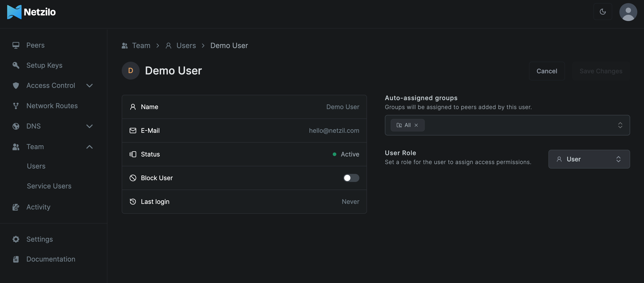Click the Settings gear icon
This screenshot has height=283, width=644.
16,239
